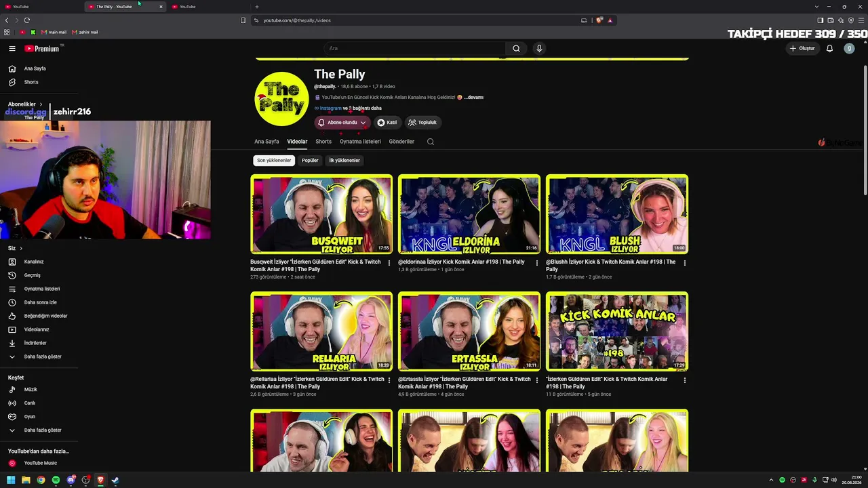Image resolution: width=868 pixels, height=488 pixels.
Task: Switch to the Shorts channel tab
Action: pyautogui.click(x=323, y=142)
